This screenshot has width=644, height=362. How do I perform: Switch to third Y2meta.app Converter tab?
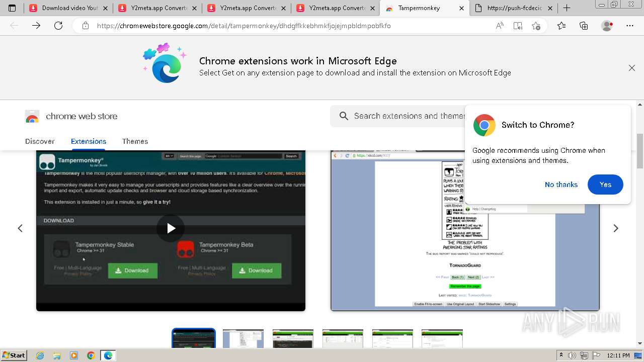pos(336,8)
